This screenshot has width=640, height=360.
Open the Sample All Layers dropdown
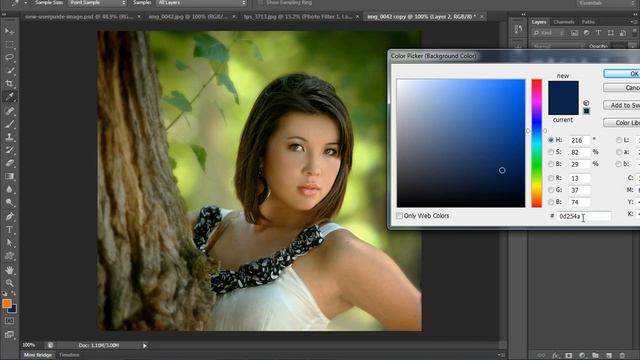pos(202,3)
